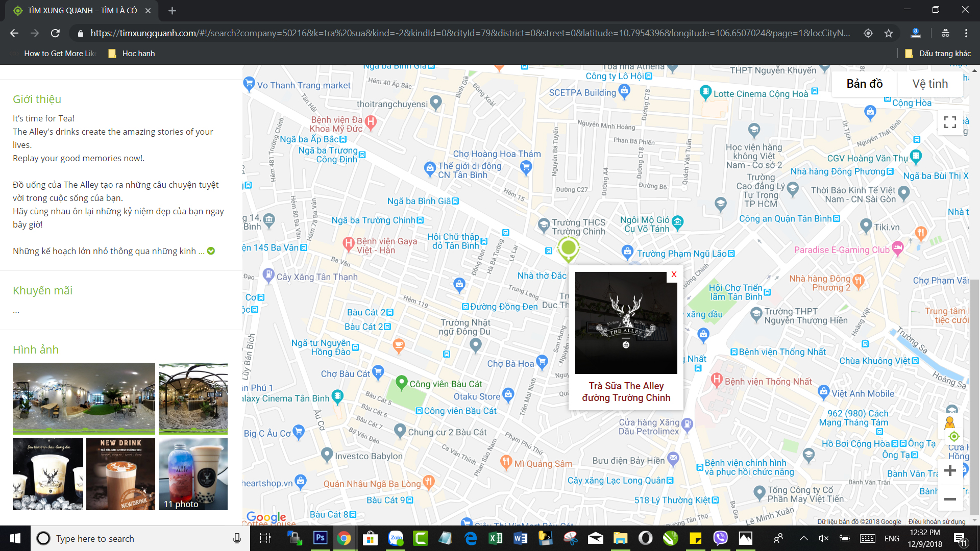
Task: Open the 11 photo gallery thumbnail
Action: pos(193,474)
